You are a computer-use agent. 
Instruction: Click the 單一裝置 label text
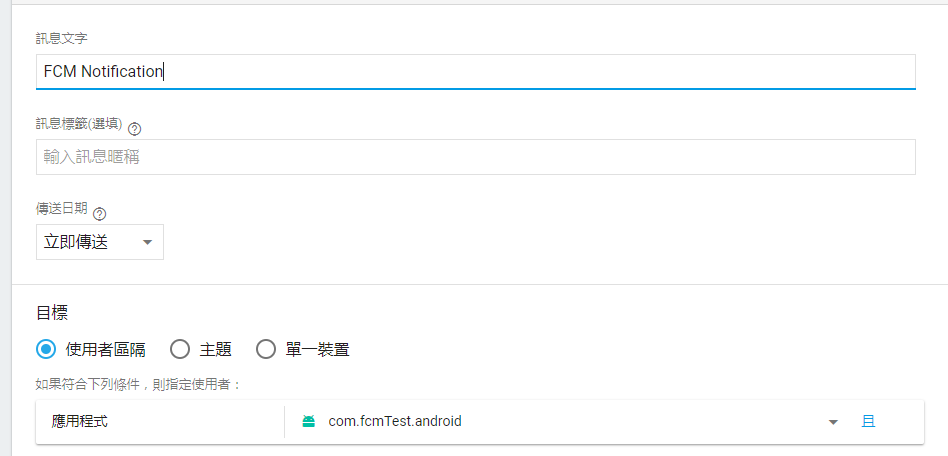point(317,350)
